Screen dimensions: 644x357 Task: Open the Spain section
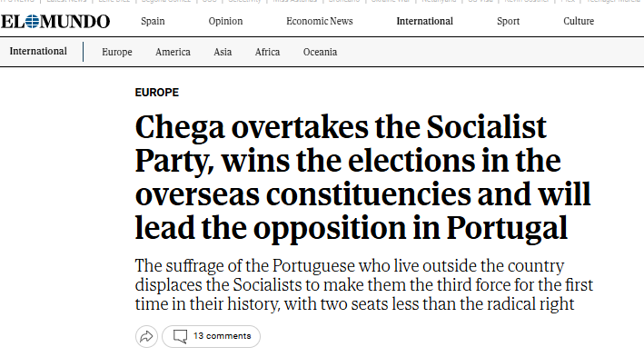tap(153, 21)
